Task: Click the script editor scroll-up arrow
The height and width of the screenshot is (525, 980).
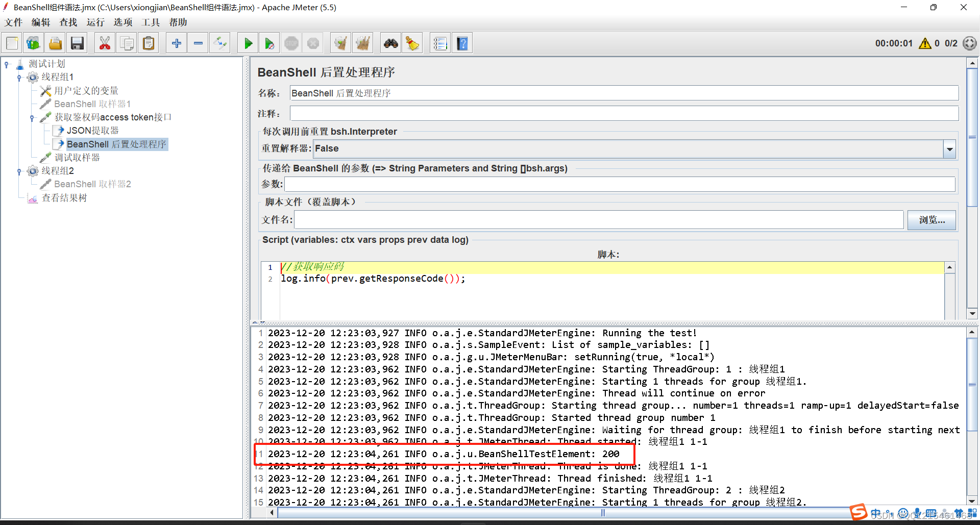Action: tap(949, 268)
